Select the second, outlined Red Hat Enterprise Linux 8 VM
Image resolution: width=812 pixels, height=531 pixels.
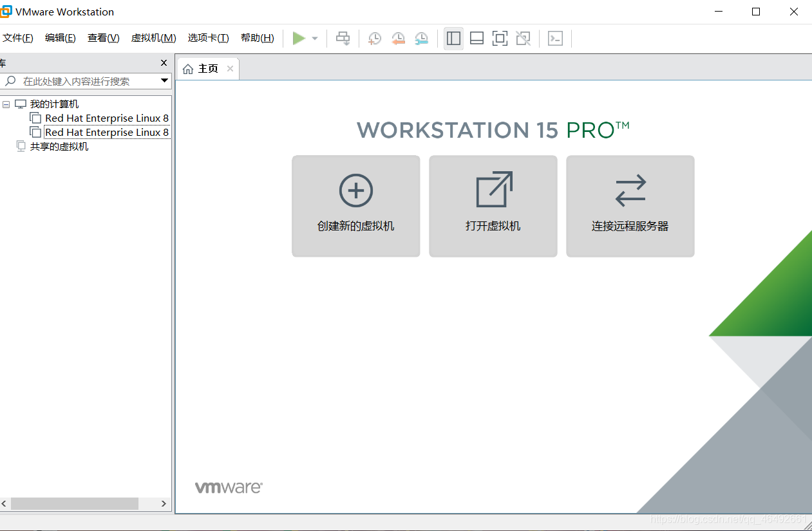click(x=107, y=133)
